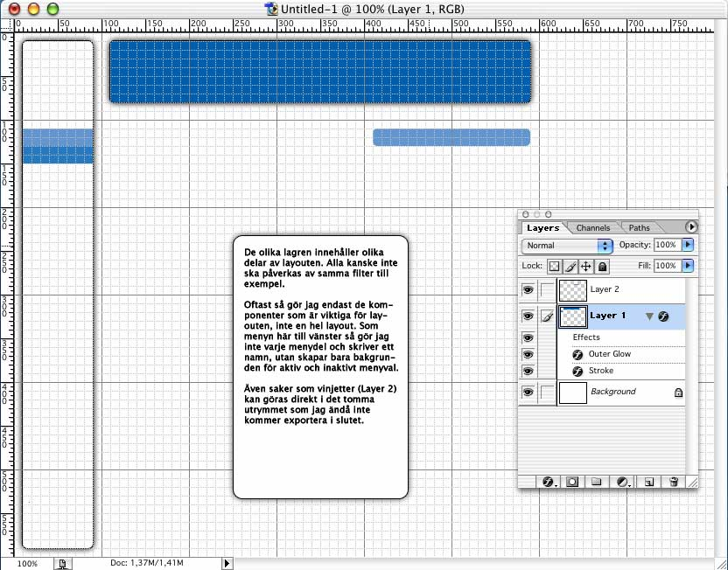Hide the Outer Glow effect

click(x=528, y=354)
